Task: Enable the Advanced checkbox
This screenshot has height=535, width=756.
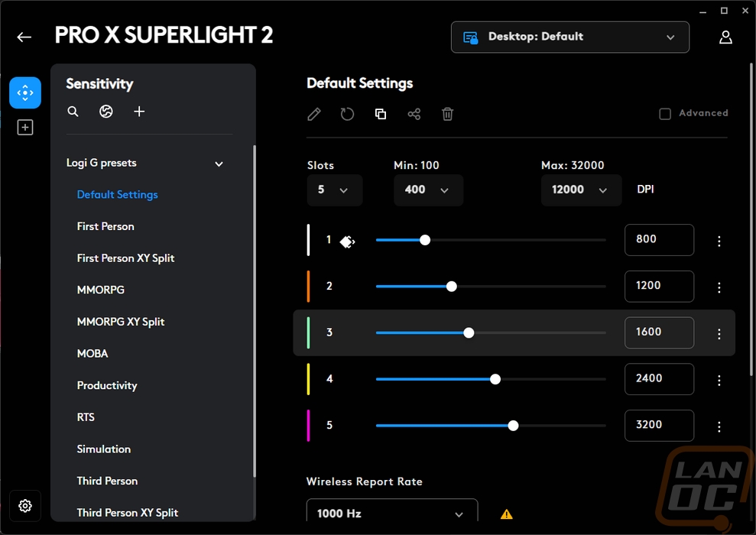Action: tap(665, 114)
